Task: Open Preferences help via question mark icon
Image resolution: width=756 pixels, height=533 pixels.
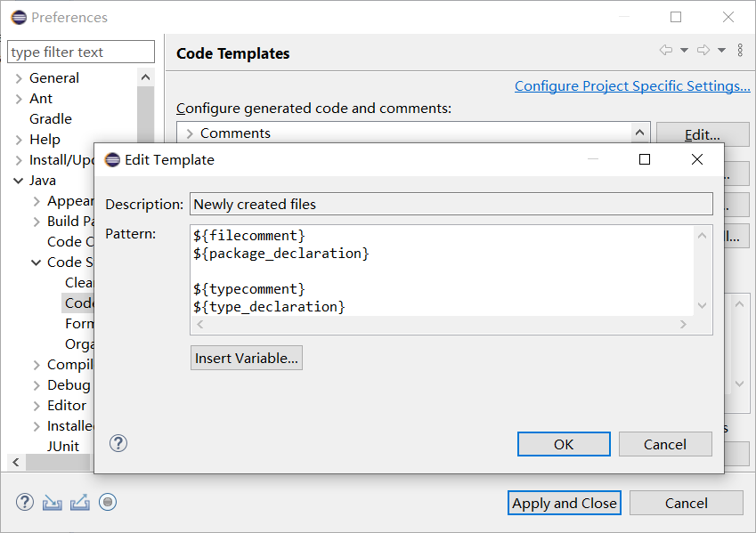Action: click(x=25, y=502)
